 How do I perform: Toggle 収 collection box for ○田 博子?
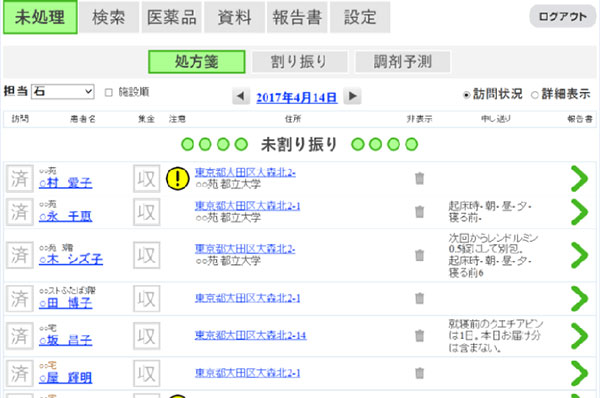pos(147,298)
